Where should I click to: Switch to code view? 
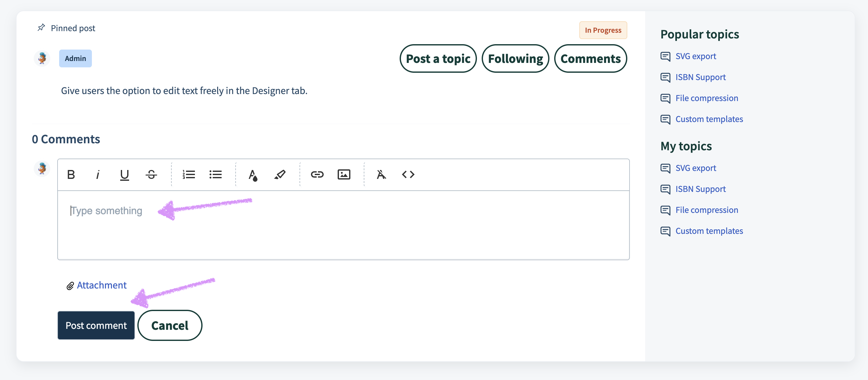coord(408,174)
